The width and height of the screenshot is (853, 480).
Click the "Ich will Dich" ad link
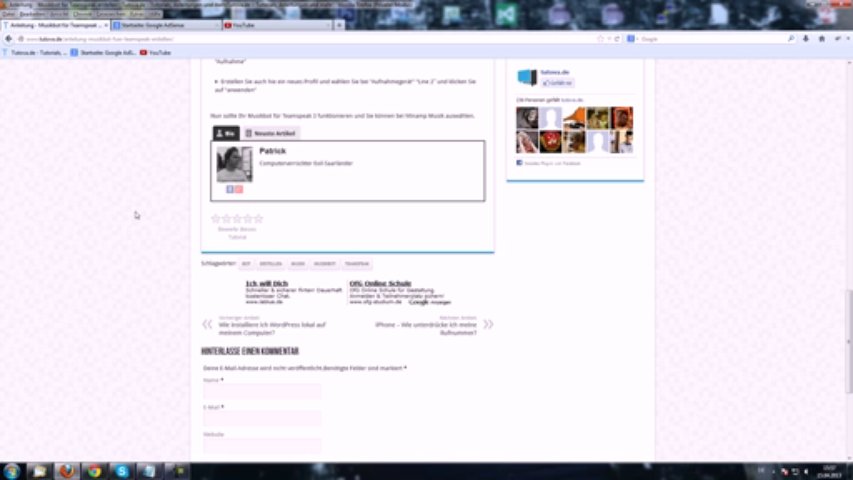pyautogui.click(x=266, y=283)
